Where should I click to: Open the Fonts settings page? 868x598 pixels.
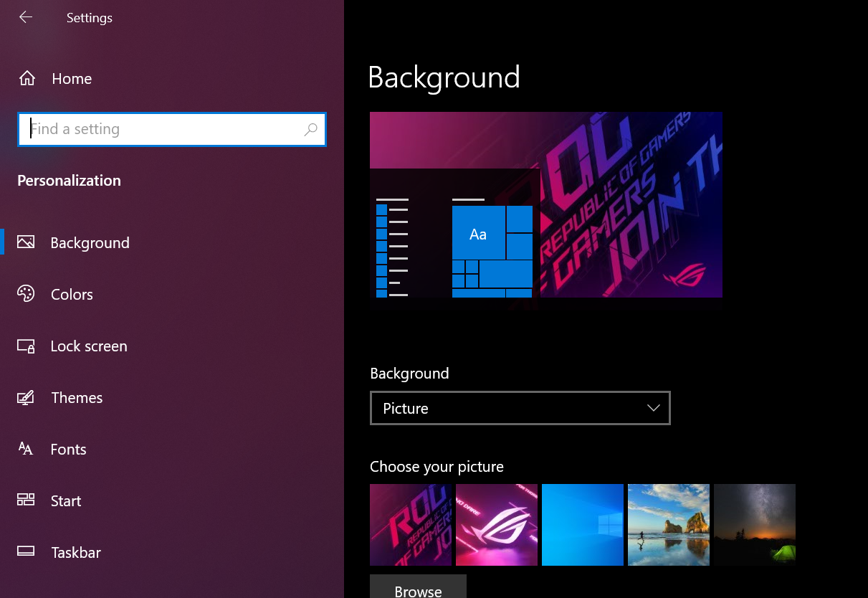68,450
